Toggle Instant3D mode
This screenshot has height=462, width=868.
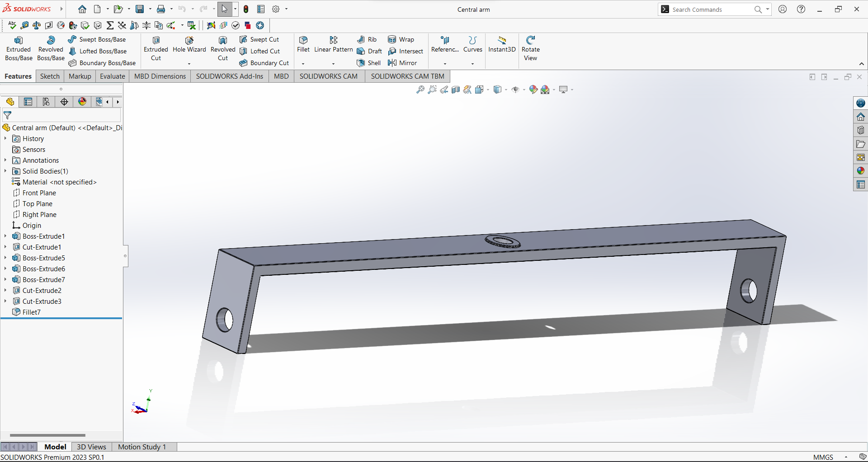[x=502, y=44]
